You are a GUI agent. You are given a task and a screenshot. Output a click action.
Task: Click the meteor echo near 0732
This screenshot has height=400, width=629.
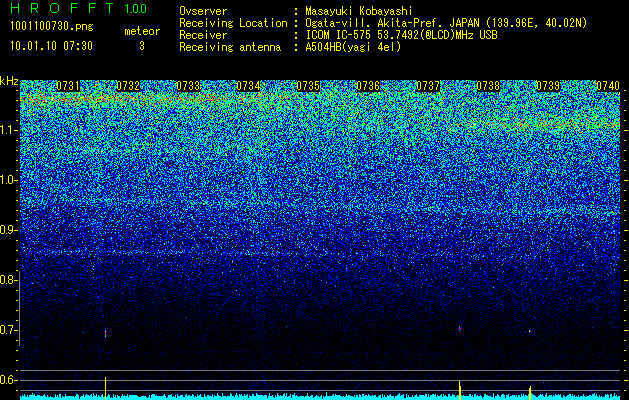point(106,333)
